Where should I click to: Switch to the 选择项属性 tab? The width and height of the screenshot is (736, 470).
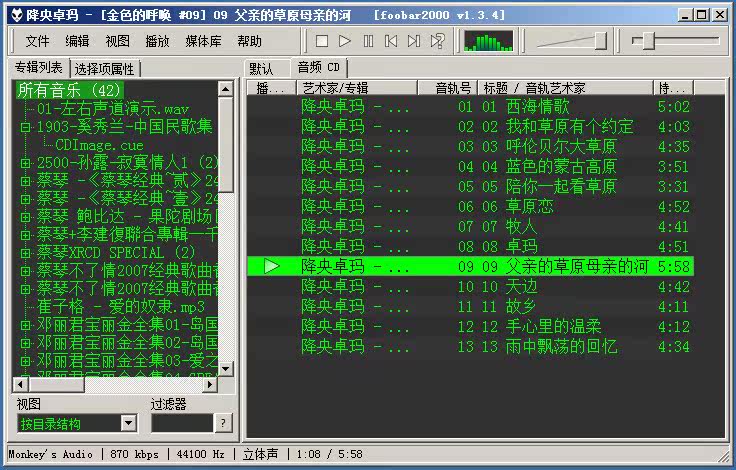click(x=104, y=69)
